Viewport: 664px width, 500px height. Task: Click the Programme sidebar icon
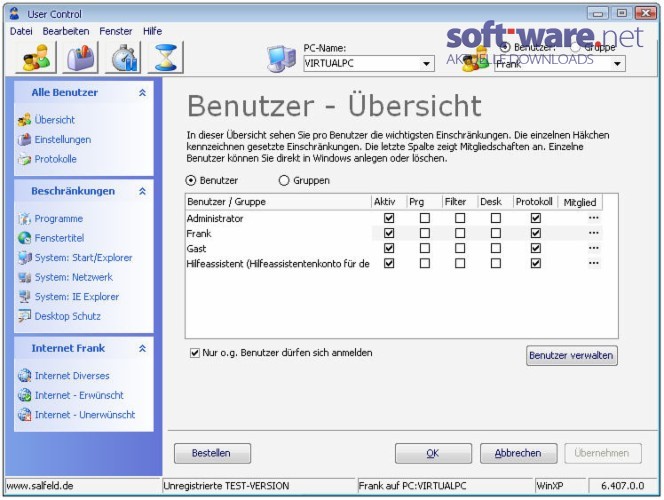pyautogui.click(x=25, y=218)
